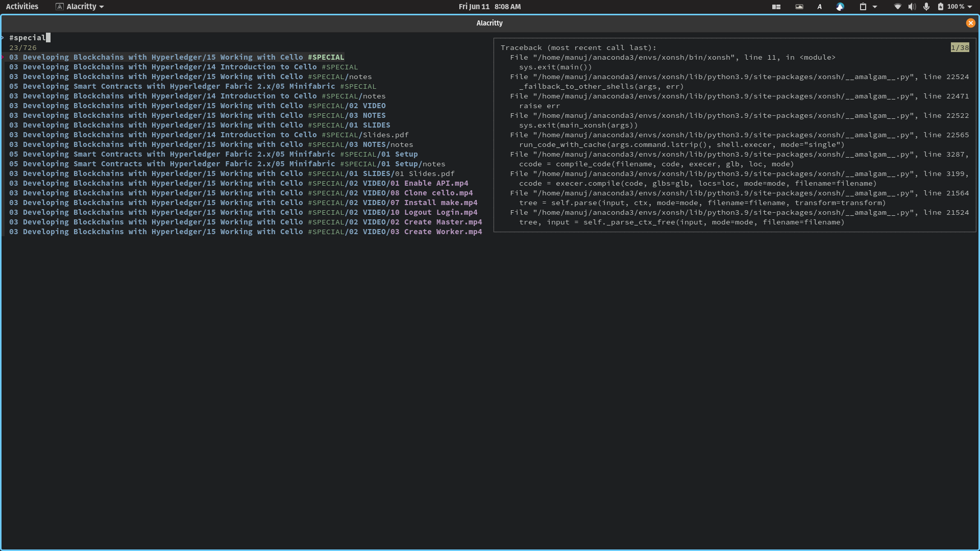This screenshot has height=551, width=980.
Task: Close the Alacritty window
Action: (970, 23)
